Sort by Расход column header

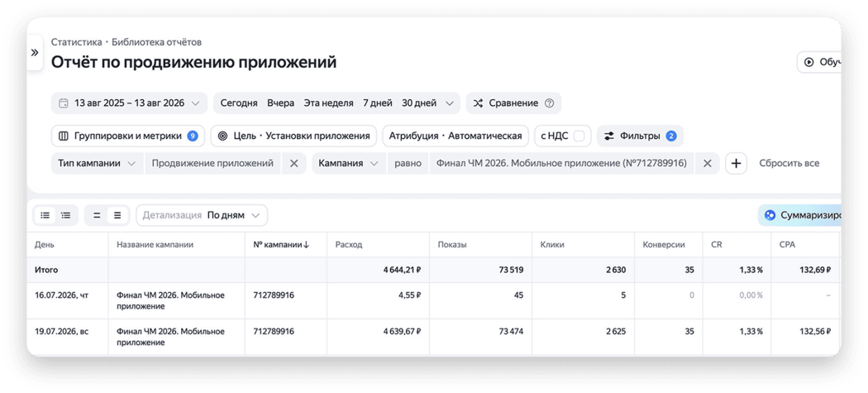(x=349, y=244)
